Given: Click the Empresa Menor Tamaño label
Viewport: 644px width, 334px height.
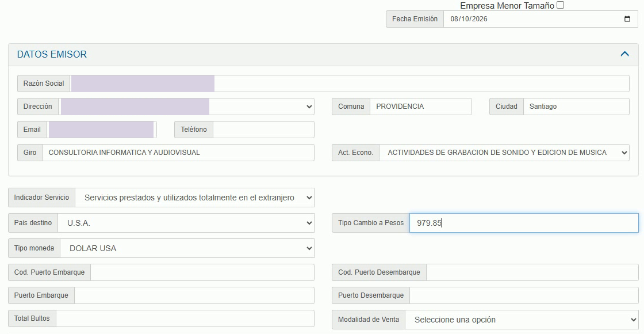Looking at the screenshot, I should 507,6.
